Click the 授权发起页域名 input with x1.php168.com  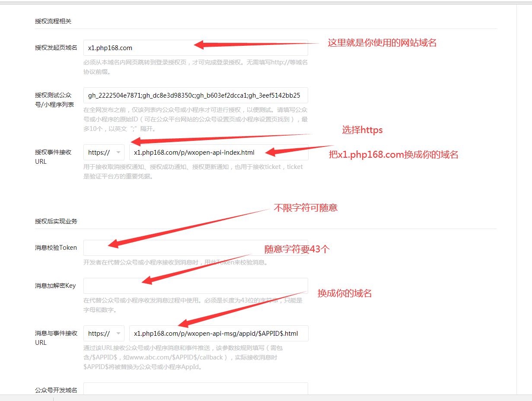[x=138, y=48]
